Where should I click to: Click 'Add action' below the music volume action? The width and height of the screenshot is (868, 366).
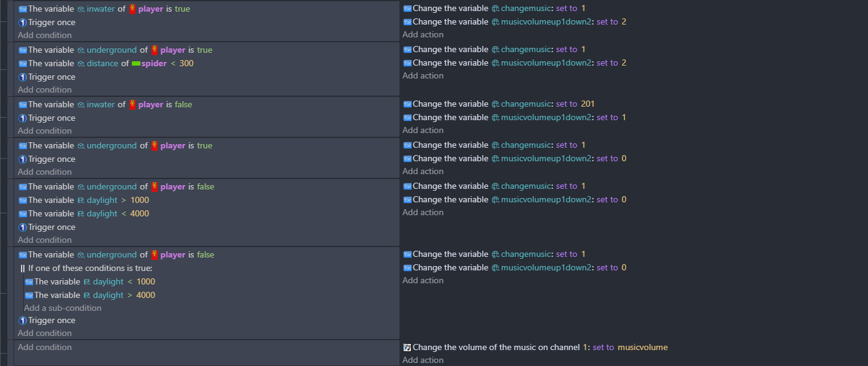423,360
